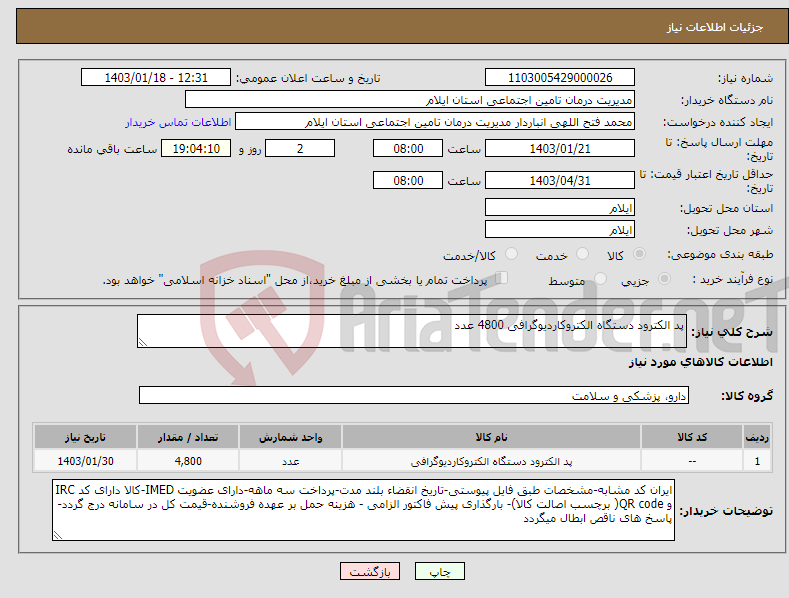Image resolution: width=789 pixels, height=598 pixels.
Task: Select the کالا/خدمت radio button
Action: [511, 254]
